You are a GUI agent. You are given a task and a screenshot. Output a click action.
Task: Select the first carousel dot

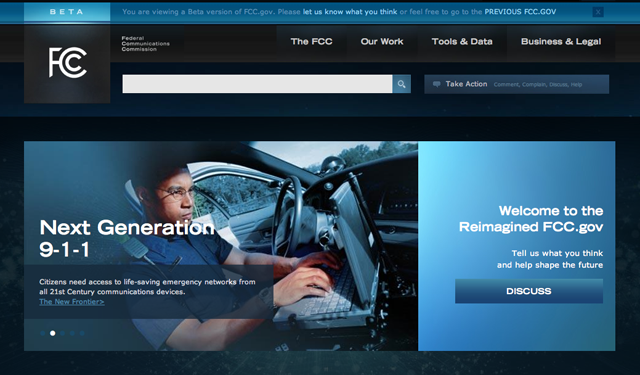[x=43, y=333]
